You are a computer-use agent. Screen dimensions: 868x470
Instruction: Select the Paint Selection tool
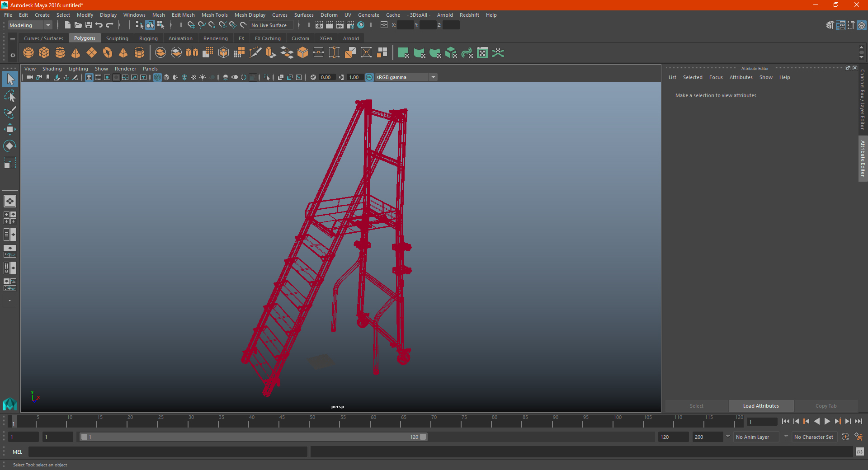[x=9, y=113]
